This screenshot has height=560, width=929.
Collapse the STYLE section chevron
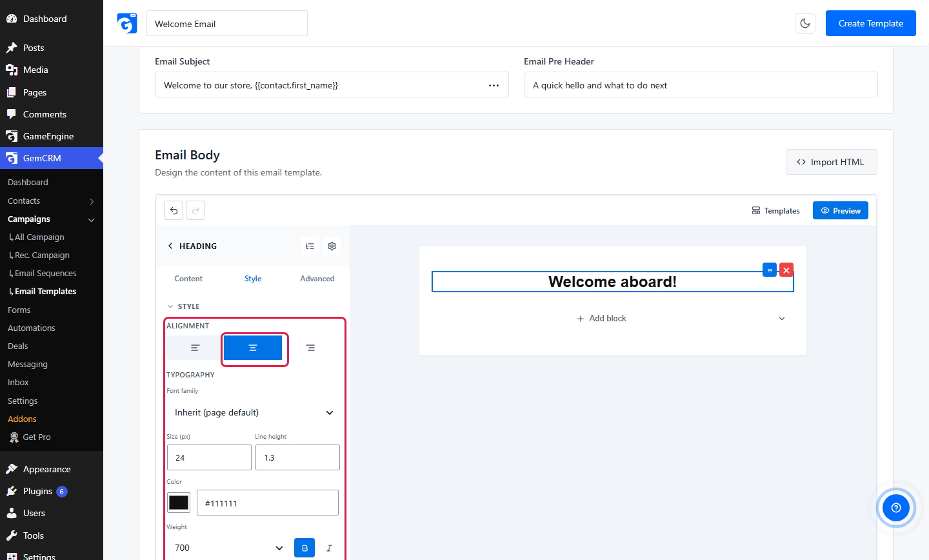(x=170, y=306)
